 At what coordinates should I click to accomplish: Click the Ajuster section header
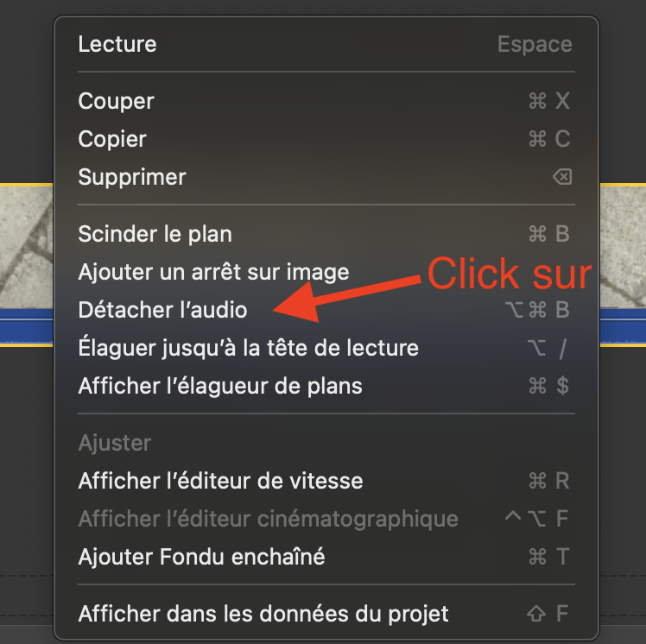[x=114, y=443]
